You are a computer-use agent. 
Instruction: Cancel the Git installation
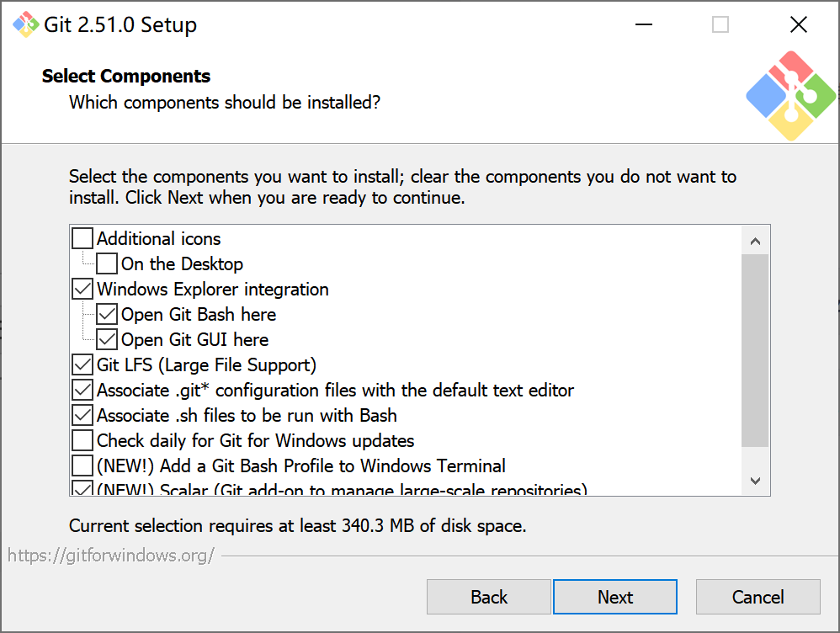tap(758, 597)
